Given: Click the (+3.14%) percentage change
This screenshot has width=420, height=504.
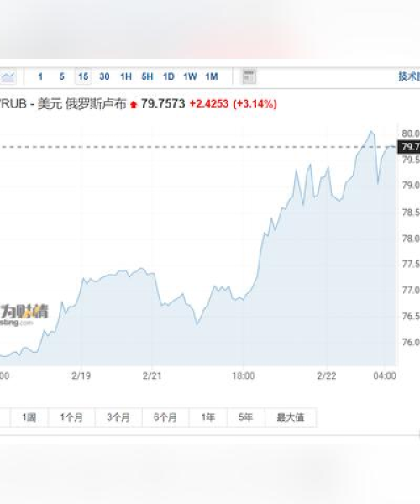Looking at the screenshot, I should (x=255, y=104).
